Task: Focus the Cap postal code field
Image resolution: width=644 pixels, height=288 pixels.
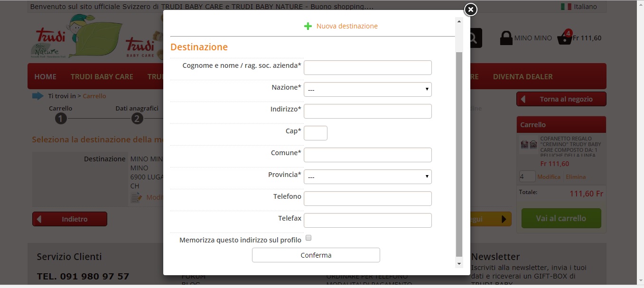Action: pos(315,133)
